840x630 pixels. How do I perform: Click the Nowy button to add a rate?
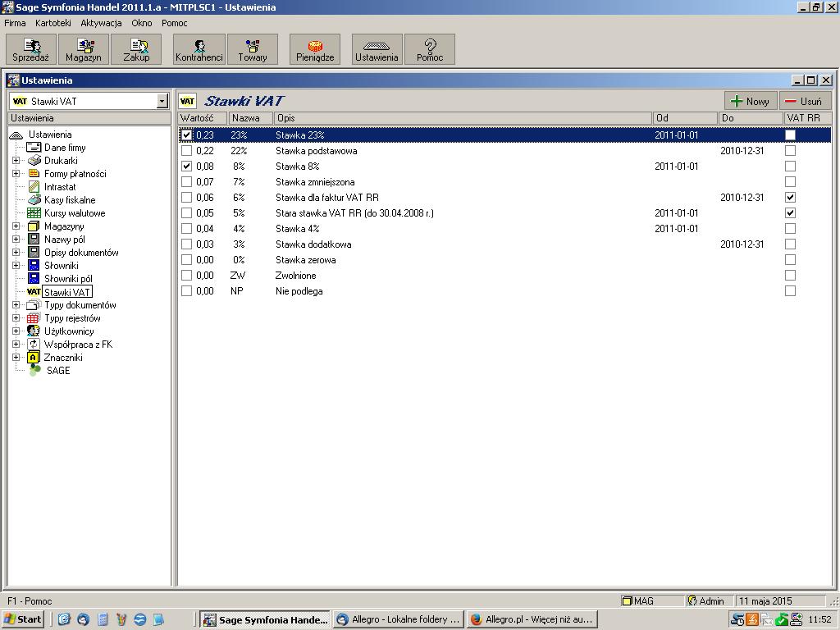point(750,101)
